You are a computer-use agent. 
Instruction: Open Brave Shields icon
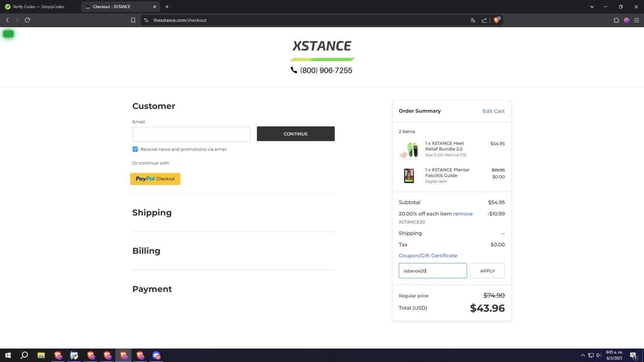tap(497, 20)
